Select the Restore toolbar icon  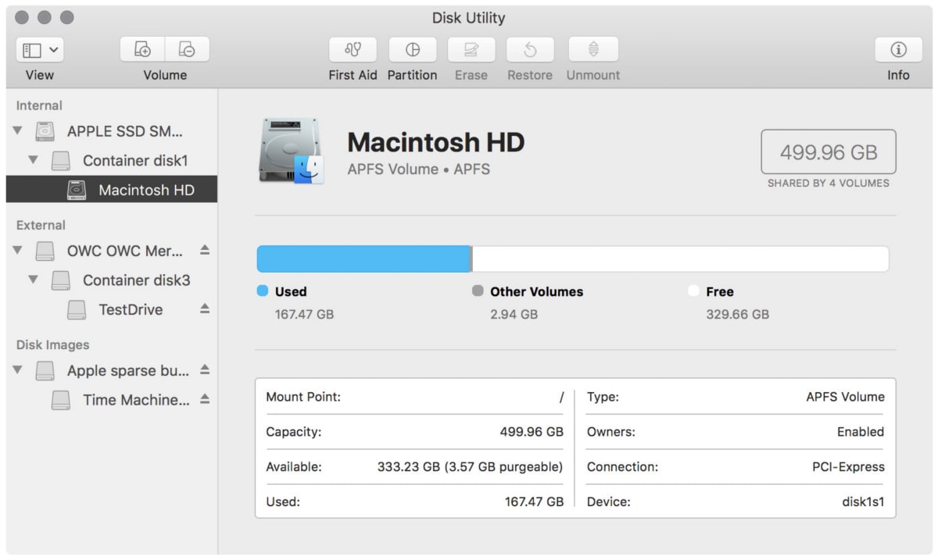529,49
